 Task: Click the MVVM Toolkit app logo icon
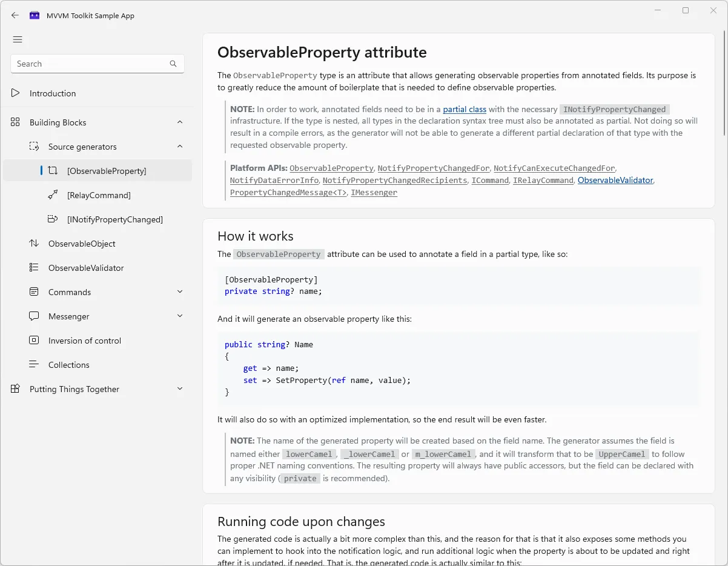[x=35, y=16]
